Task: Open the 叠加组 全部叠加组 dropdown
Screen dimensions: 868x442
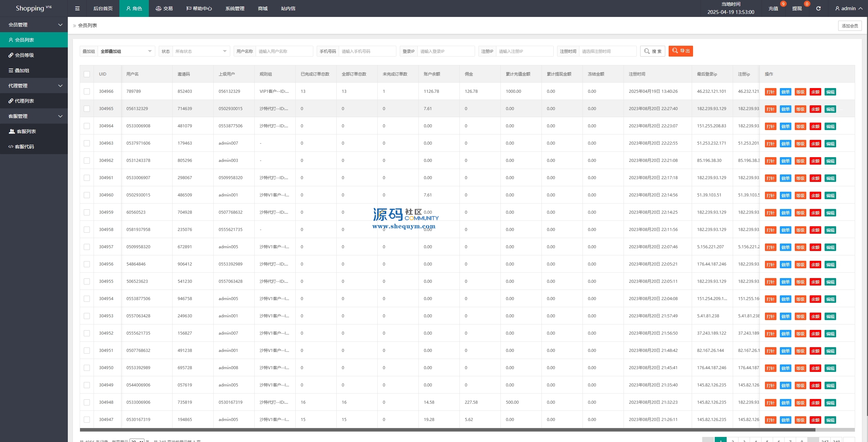Action: pyautogui.click(x=125, y=51)
